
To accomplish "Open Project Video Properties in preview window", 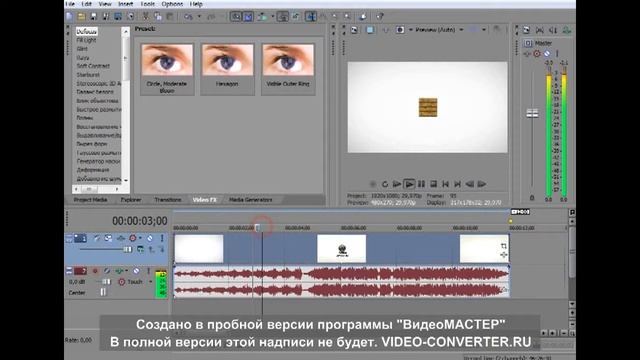I will [354, 30].
